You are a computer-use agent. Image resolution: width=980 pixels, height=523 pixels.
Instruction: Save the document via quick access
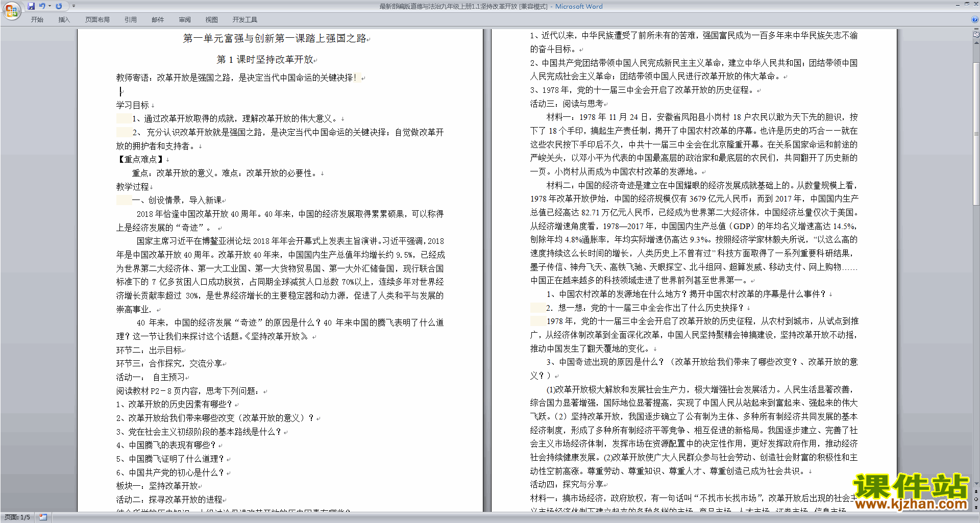31,6
